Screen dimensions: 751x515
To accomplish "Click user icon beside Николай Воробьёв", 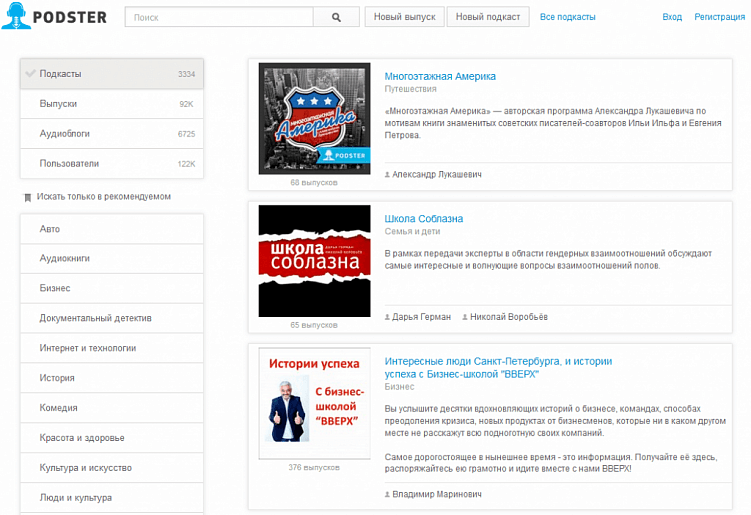I will click(x=465, y=317).
